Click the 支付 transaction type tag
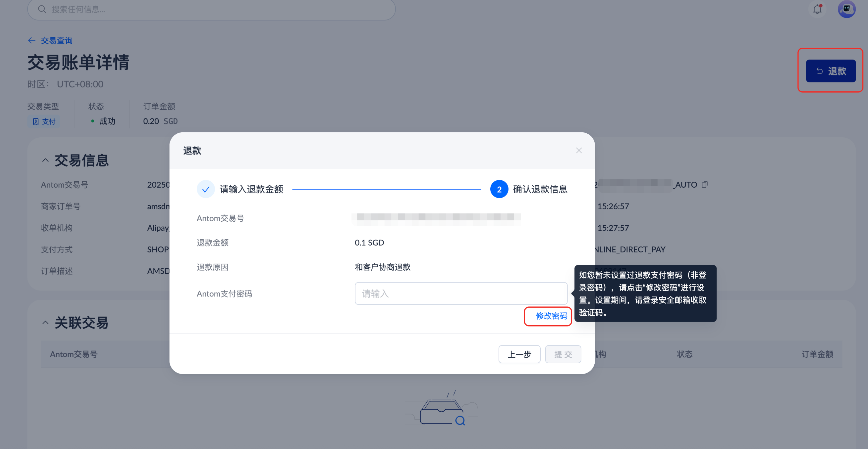The height and width of the screenshot is (449, 868). (x=44, y=121)
